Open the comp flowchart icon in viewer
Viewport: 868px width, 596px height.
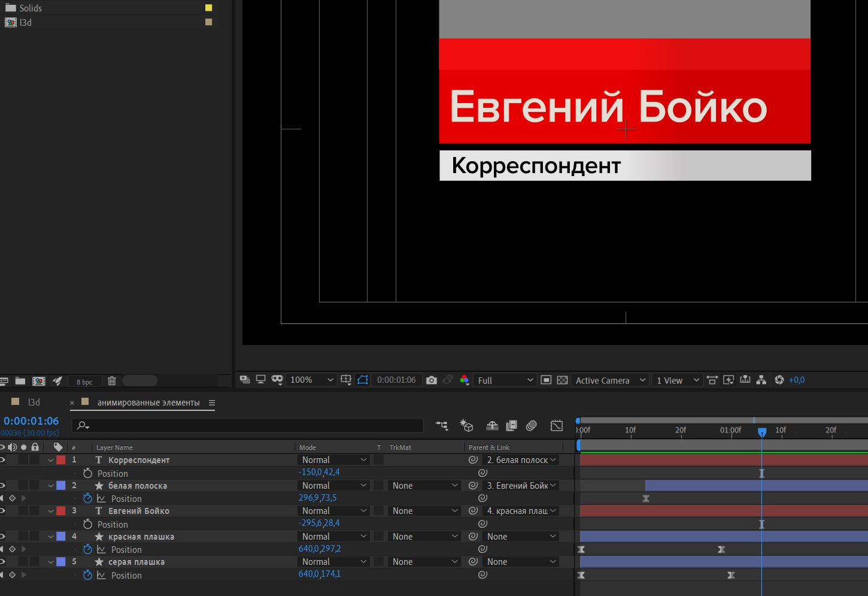click(761, 380)
